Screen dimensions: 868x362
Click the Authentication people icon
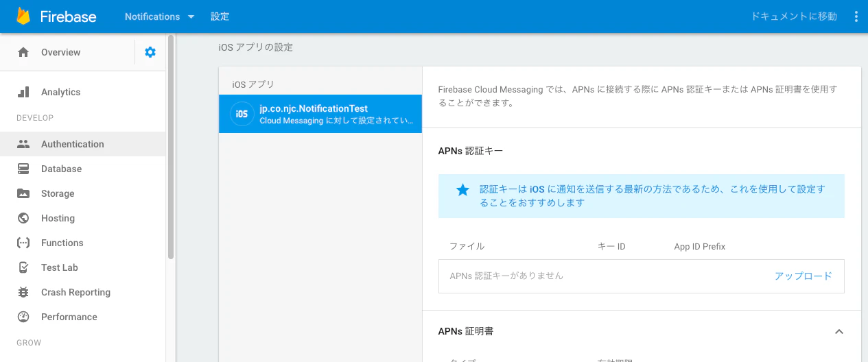tap(23, 144)
